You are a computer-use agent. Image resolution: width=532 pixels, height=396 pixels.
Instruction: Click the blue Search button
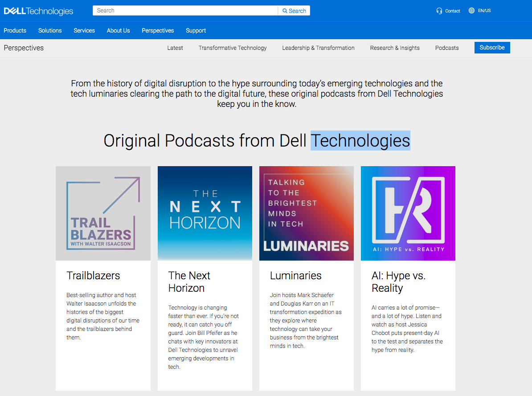pyautogui.click(x=294, y=11)
